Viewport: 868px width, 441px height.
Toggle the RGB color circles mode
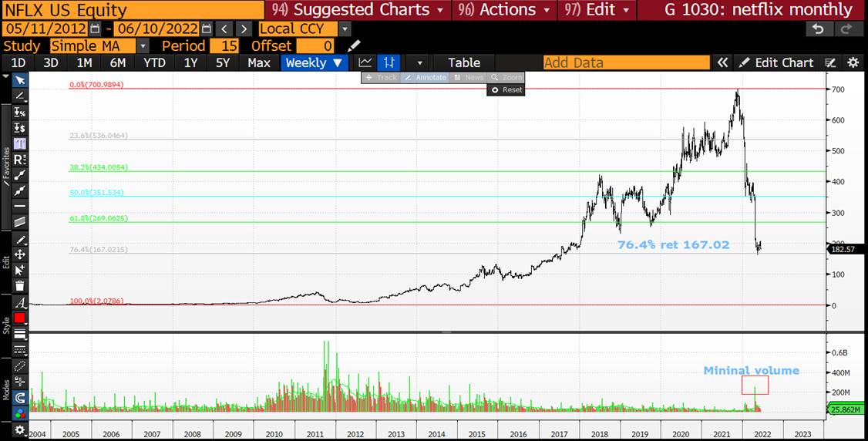(20, 413)
